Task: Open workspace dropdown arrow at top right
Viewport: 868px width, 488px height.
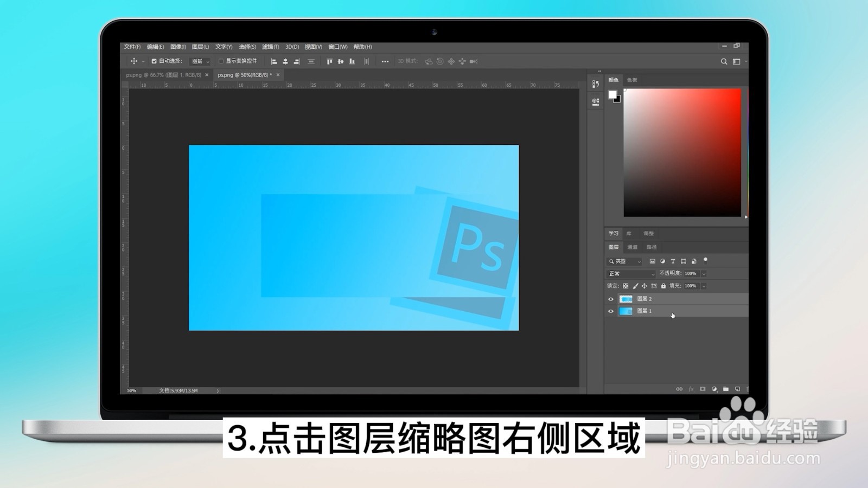Action: click(x=746, y=62)
